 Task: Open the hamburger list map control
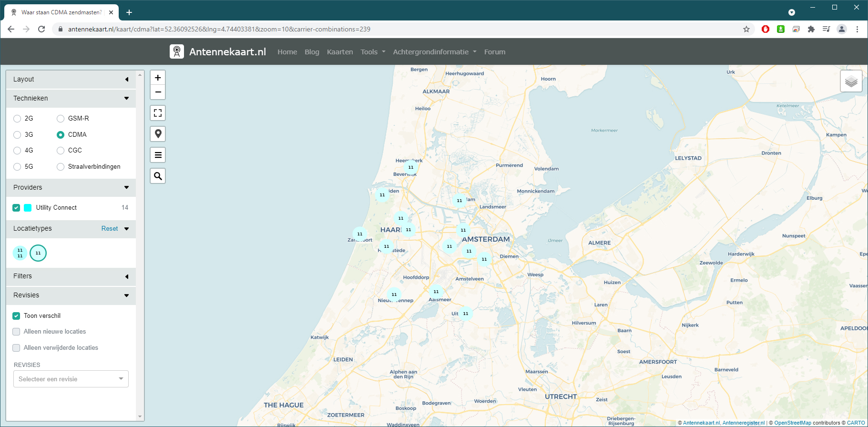click(158, 155)
